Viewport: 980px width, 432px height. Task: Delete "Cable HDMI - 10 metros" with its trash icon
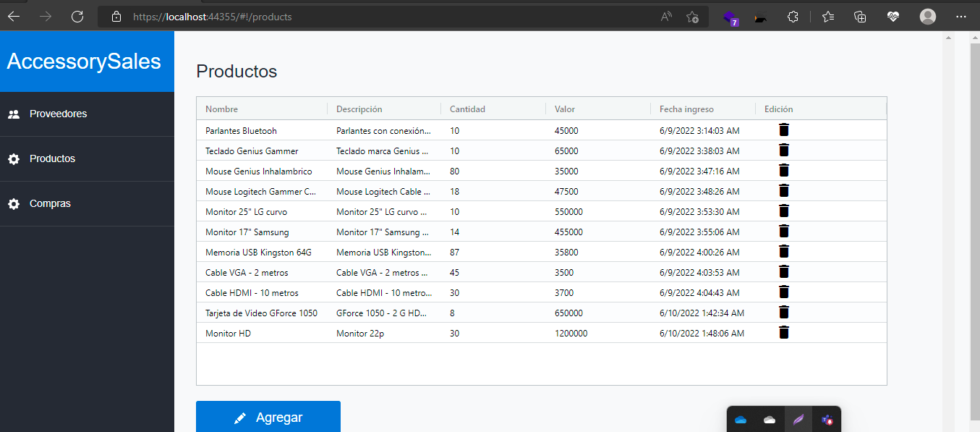(784, 292)
